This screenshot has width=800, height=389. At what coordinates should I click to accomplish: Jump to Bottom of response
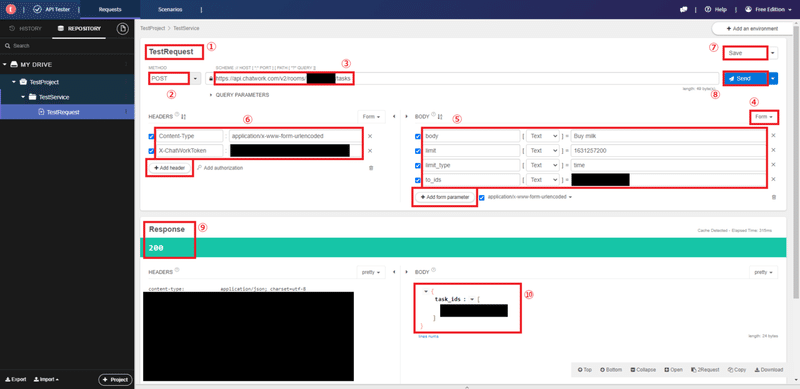coord(611,370)
